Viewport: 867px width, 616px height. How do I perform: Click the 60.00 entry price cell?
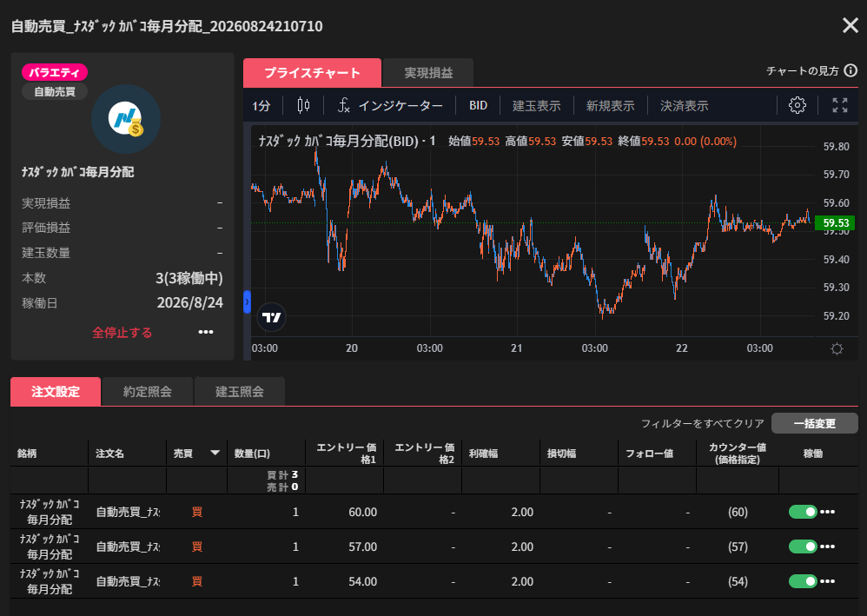pyautogui.click(x=363, y=512)
